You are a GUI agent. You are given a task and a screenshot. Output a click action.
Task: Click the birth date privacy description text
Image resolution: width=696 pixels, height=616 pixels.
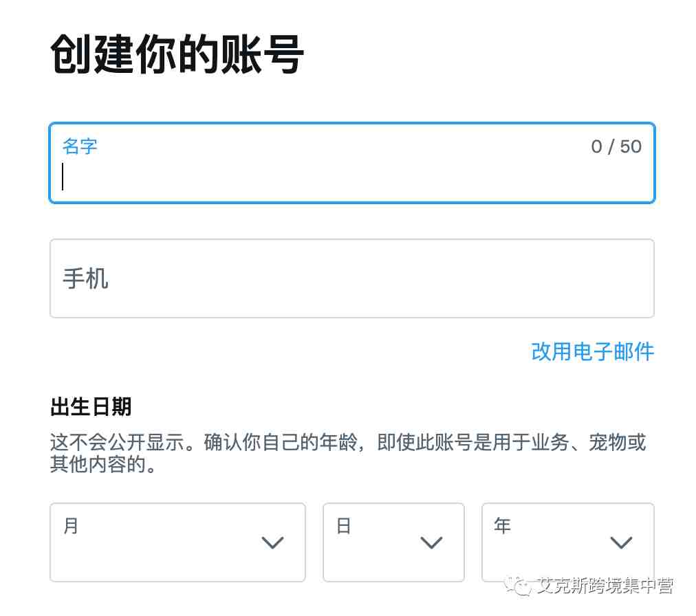pos(347,453)
